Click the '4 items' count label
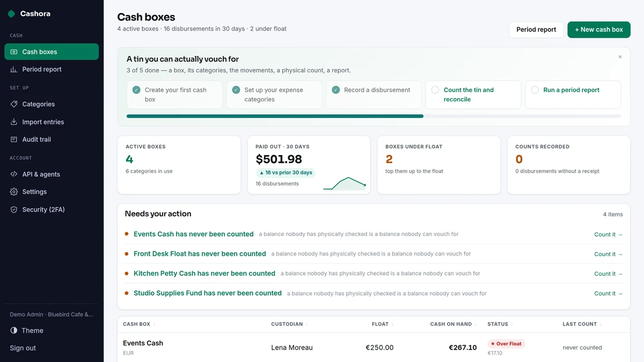The width and height of the screenshot is (644, 362). point(613,215)
